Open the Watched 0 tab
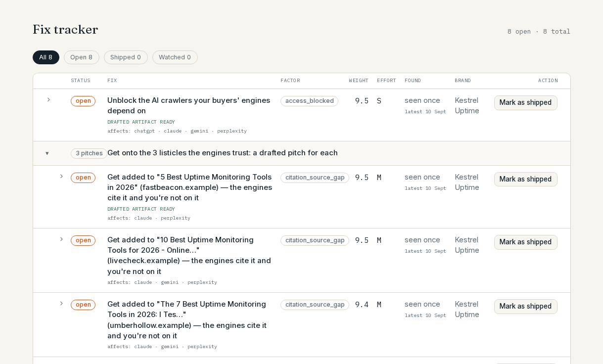 (x=175, y=57)
